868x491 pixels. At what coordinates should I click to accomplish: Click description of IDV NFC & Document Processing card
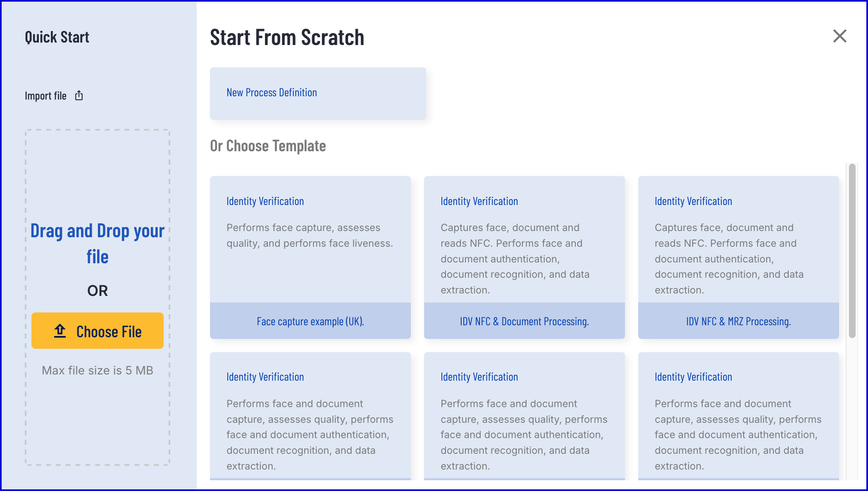(515, 259)
